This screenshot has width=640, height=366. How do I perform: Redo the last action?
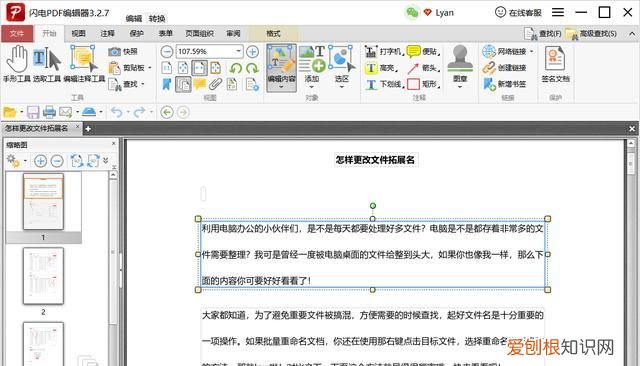140,112
